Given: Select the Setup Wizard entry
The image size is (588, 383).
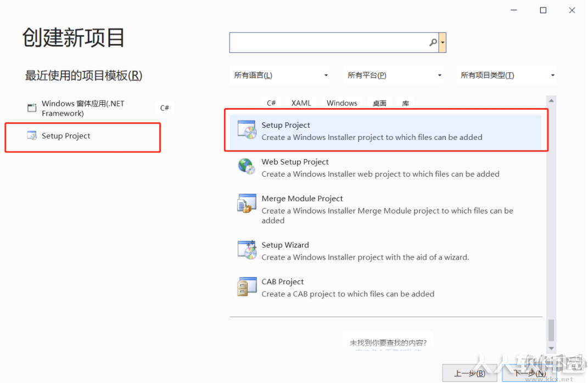Looking at the screenshot, I should (385, 251).
